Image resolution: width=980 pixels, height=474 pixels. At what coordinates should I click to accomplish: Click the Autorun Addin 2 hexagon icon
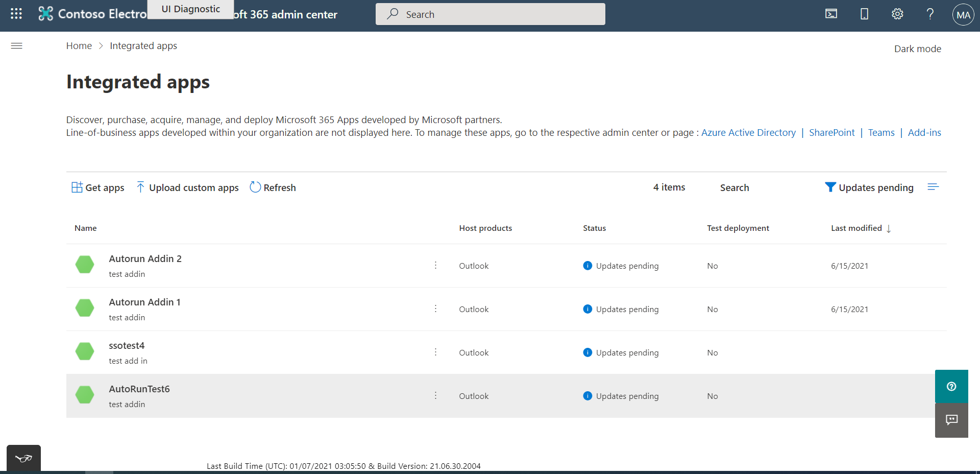click(x=85, y=265)
